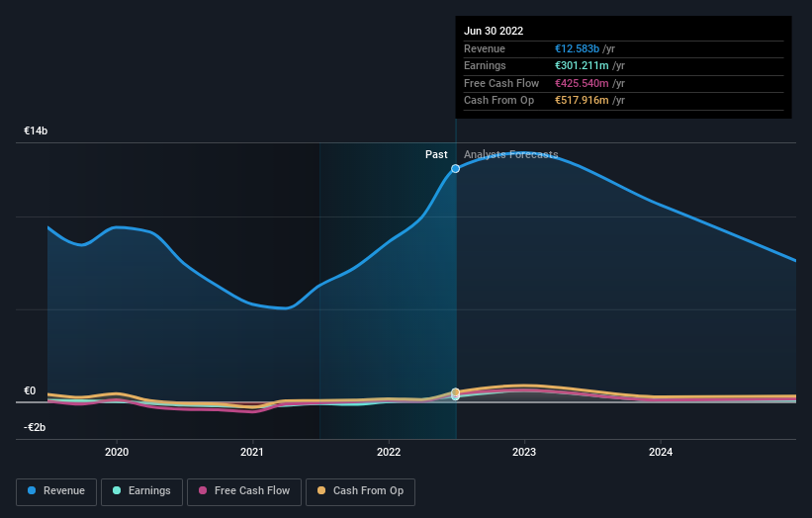
Task: Select the Revenue data point marker on chart
Action: point(455,169)
